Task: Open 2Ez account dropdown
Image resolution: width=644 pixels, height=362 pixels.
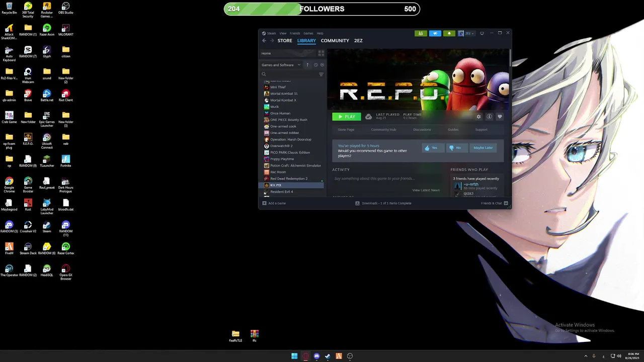Action: click(x=466, y=33)
